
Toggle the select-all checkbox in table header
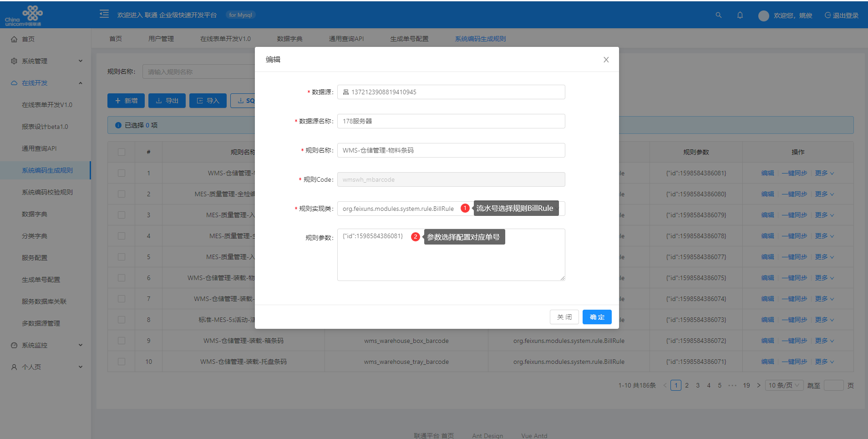coord(122,152)
